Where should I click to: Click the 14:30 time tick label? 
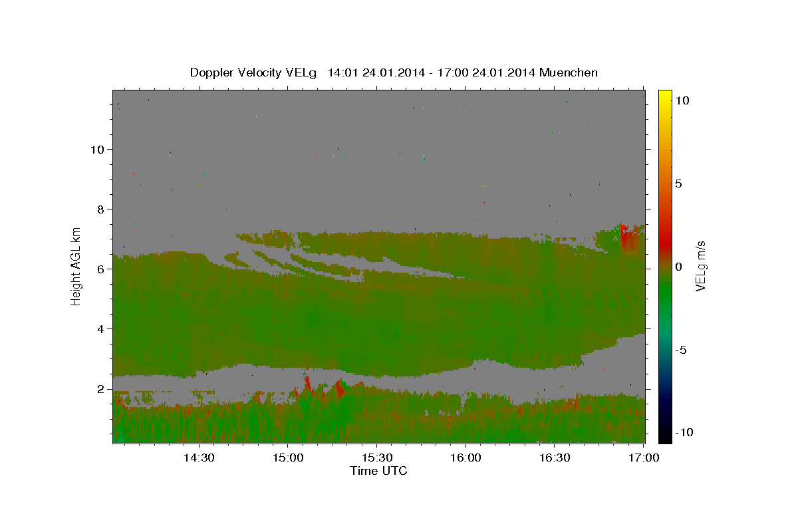(198, 458)
